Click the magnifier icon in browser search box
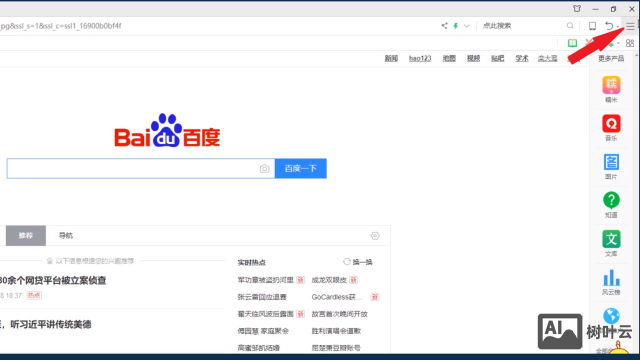The height and width of the screenshot is (360, 640). (570, 26)
